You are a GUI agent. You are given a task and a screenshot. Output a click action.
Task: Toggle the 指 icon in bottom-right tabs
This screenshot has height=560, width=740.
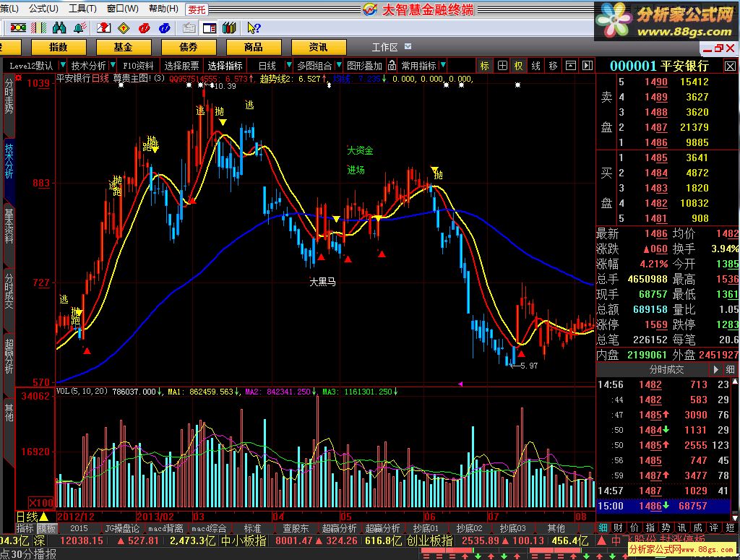click(x=650, y=528)
